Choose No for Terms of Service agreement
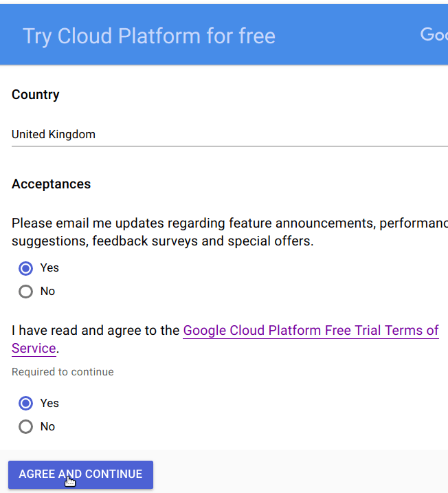 click(25, 427)
